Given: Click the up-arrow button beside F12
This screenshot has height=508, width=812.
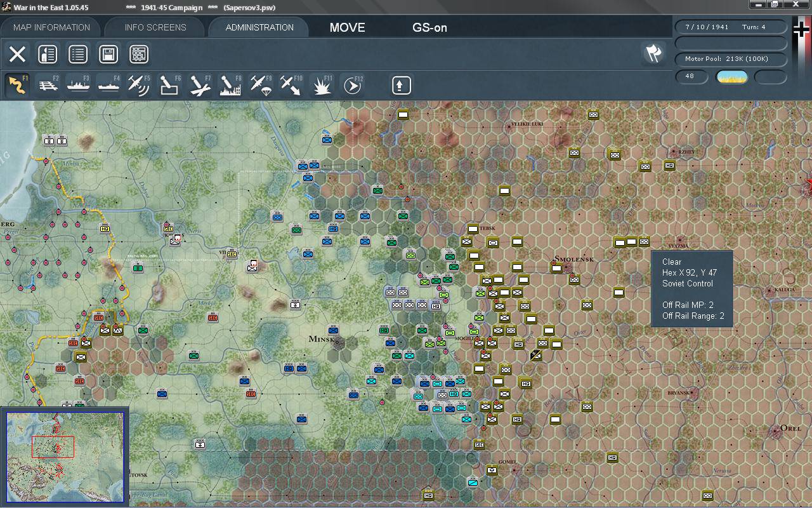Looking at the screenshot, I should (401, 85).
